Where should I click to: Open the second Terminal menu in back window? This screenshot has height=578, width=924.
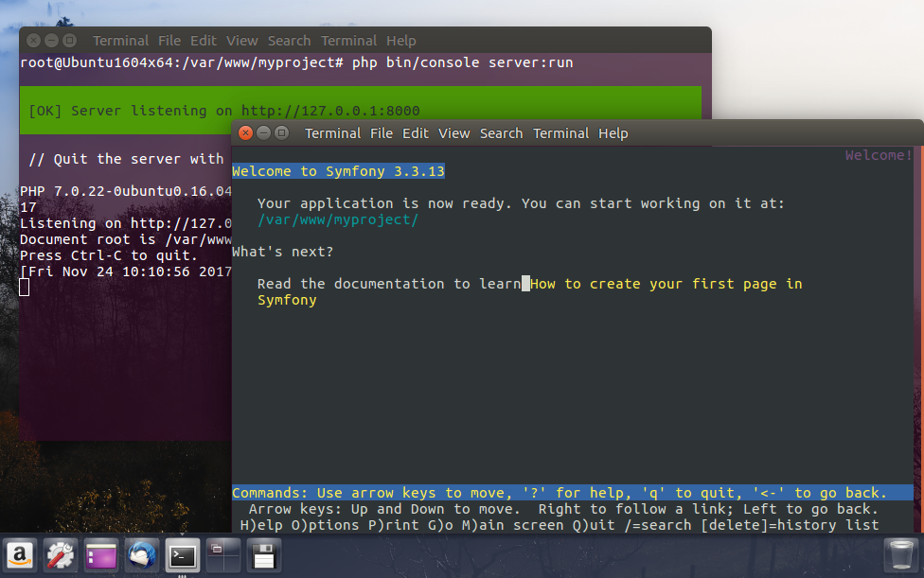tap(348, 41)
